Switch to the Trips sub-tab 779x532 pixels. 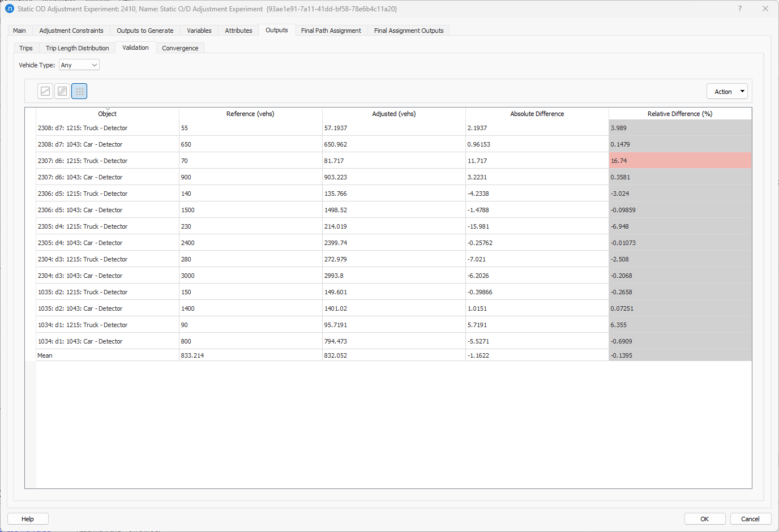26,48
